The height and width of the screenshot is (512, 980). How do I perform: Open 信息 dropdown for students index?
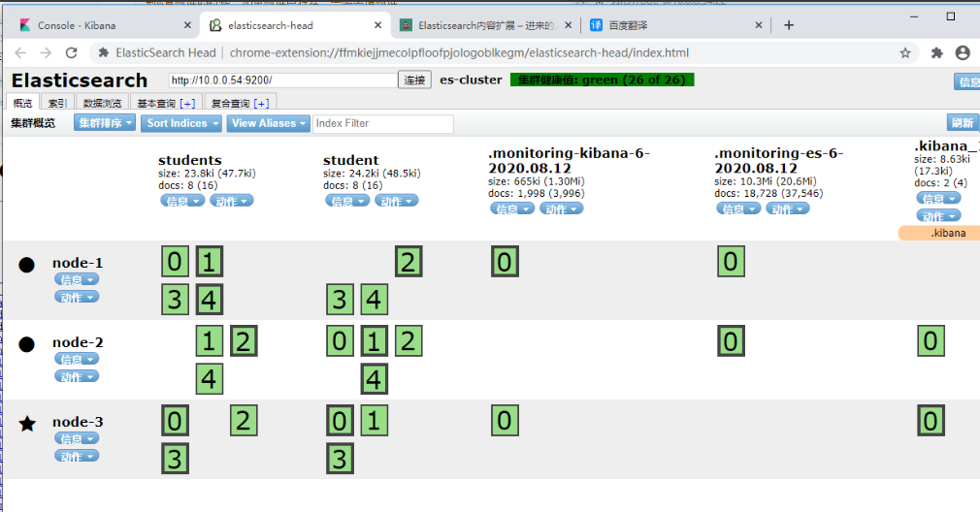tap(182, 201)
